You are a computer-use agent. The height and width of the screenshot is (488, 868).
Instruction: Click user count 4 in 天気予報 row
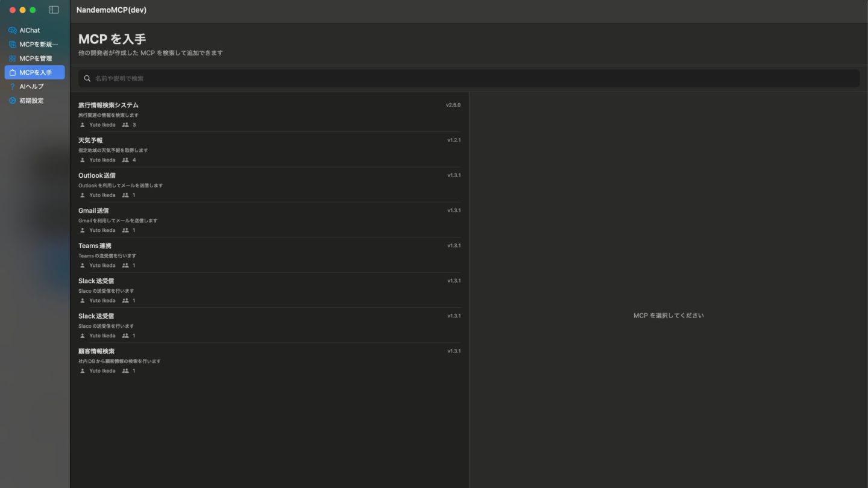coord(134,160)
